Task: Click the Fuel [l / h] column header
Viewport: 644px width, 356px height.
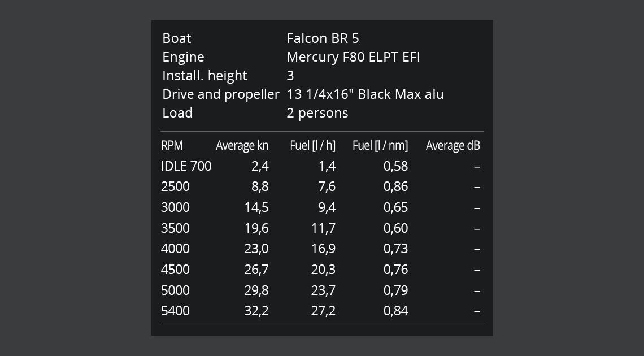Action: pyautogui.click(x=312, y=145)
